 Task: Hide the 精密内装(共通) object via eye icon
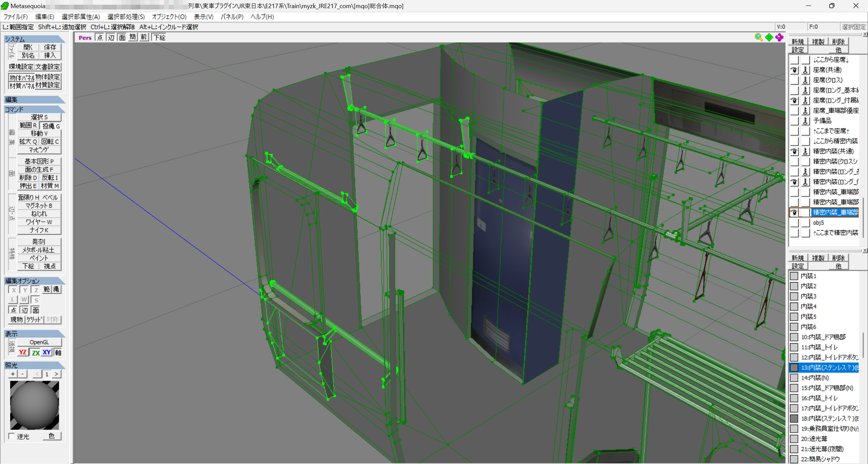(x=794, y=151)
